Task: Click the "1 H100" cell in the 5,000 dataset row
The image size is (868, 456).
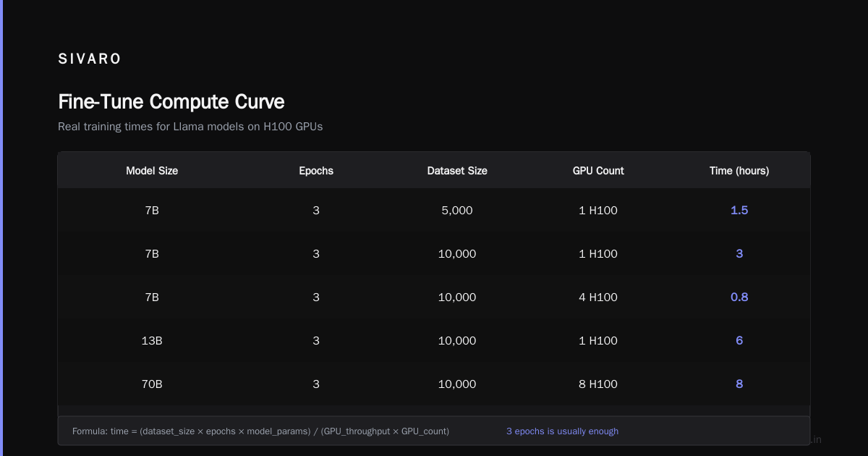Action: coord(598,211)
